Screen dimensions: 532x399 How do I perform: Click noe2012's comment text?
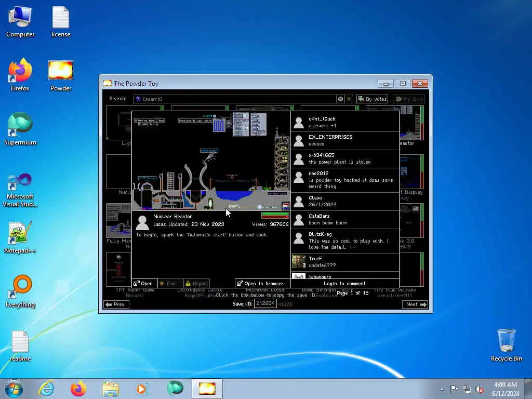click(x=351, y=183)
